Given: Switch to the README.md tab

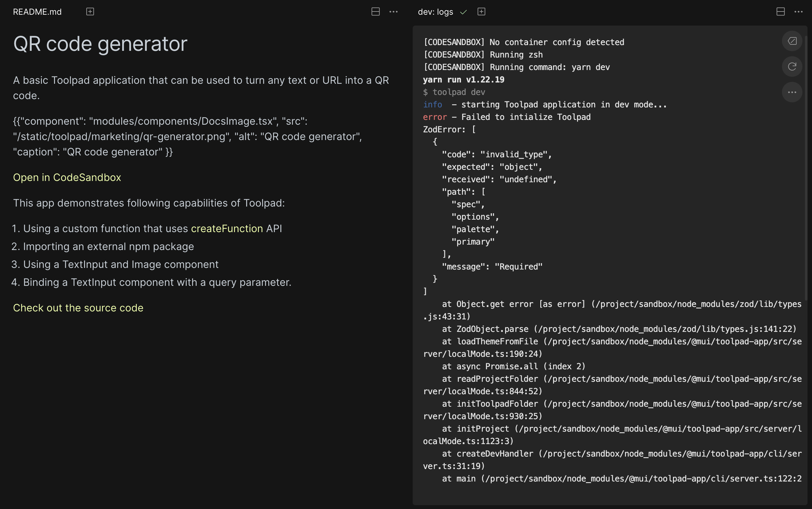Looking at the screenshot, I should tap(37, 12).
